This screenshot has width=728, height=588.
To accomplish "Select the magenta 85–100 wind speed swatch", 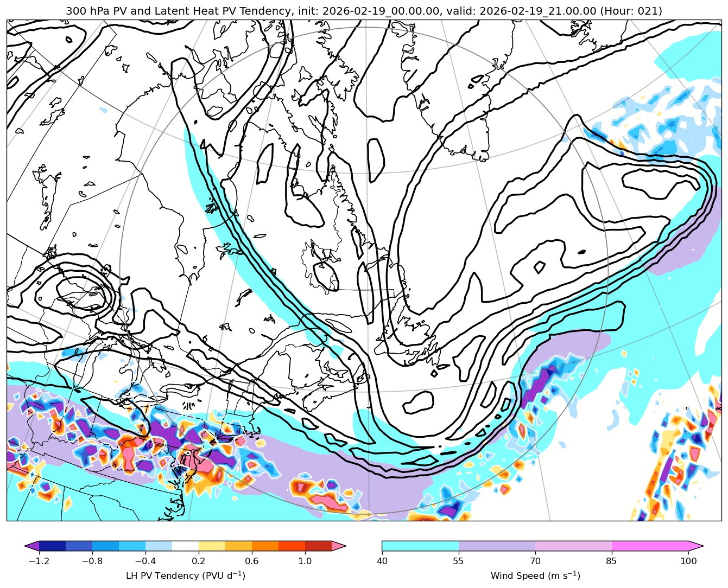I will point(650,546).
